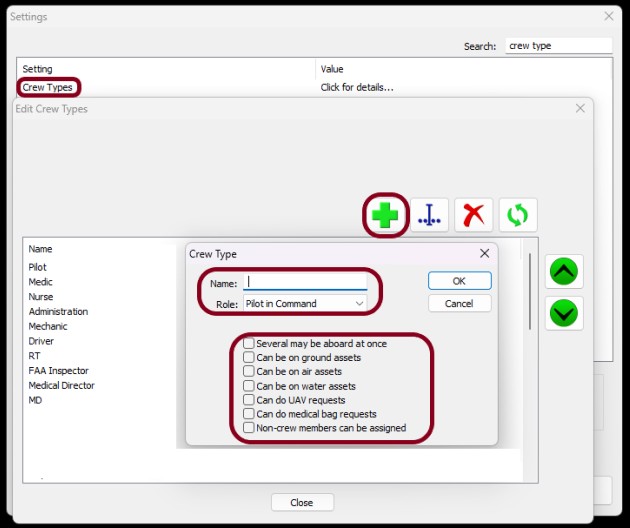Check Can be on water assets
This screenshot has width=630, height=528.
tap(249, 386)
